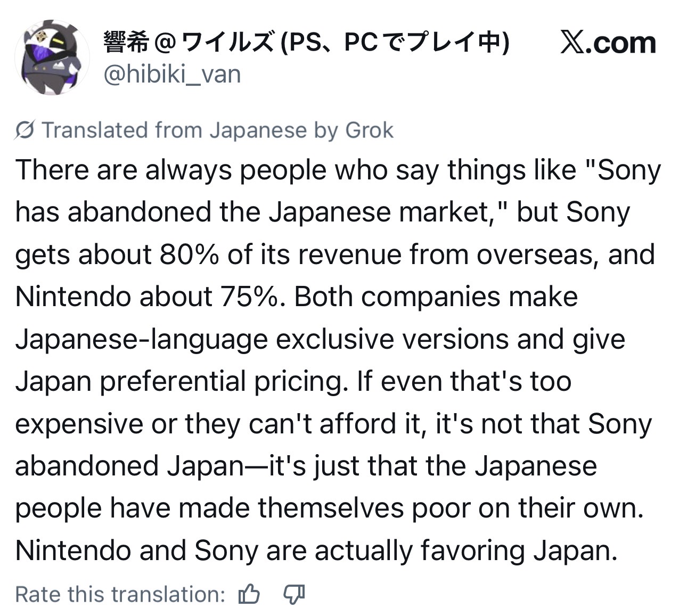Rate translation with thumbs-down icon
This screenshot has width=687, height=616.
[294, 594]
